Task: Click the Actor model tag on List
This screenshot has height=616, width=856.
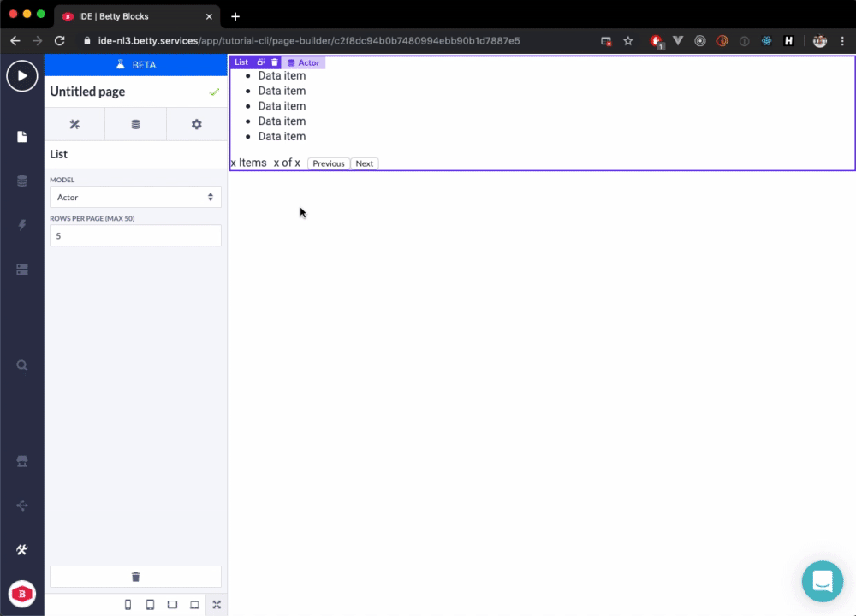Action: pos(304,62)
